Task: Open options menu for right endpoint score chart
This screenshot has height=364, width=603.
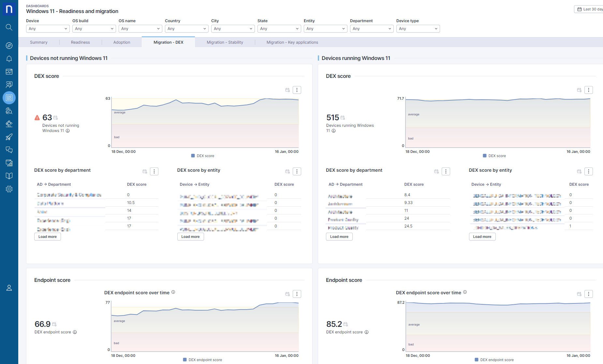Action: click(589, 294)
